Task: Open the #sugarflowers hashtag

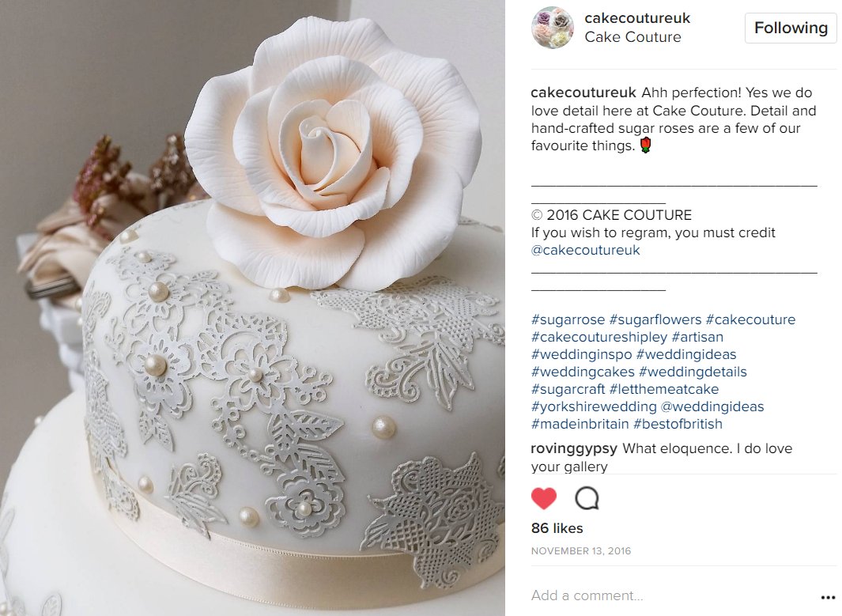Action: coord(655,319)
